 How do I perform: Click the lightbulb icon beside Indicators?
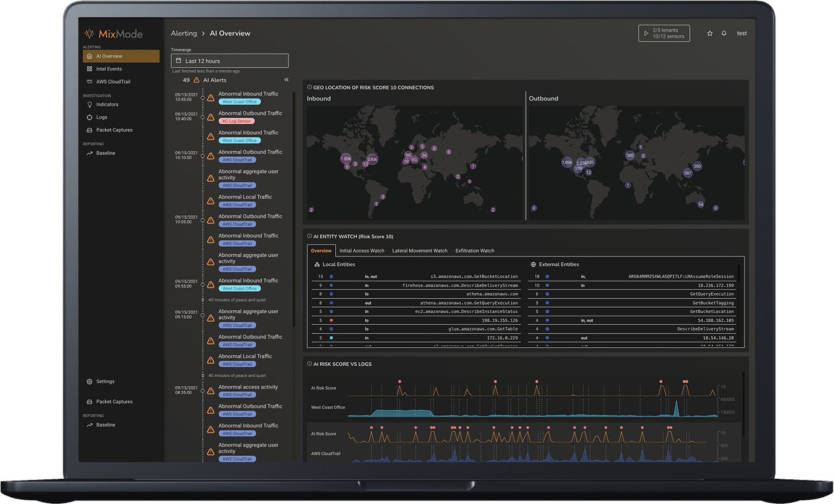(x=89, y=105)
